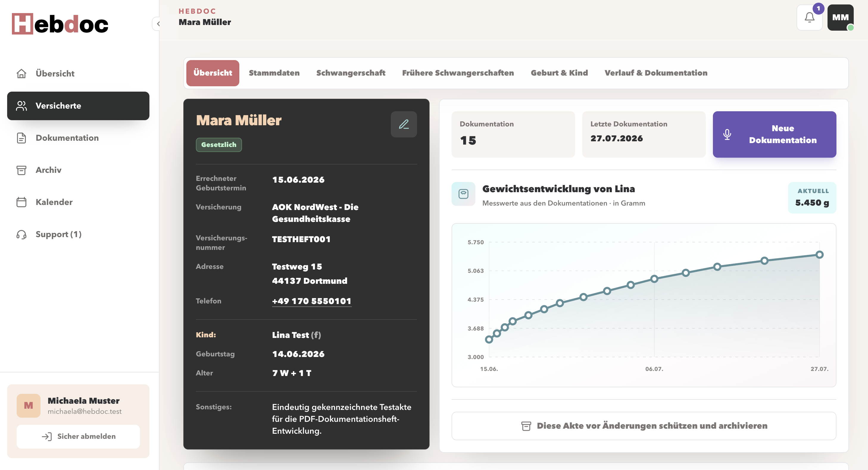
Task: Click the M avatar for Michaela Muster
Action: (28, 406)
